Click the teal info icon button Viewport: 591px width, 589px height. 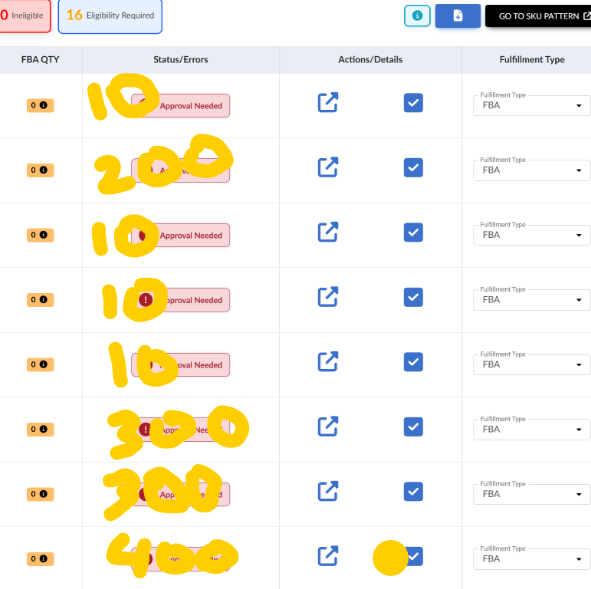pos(417,16)
